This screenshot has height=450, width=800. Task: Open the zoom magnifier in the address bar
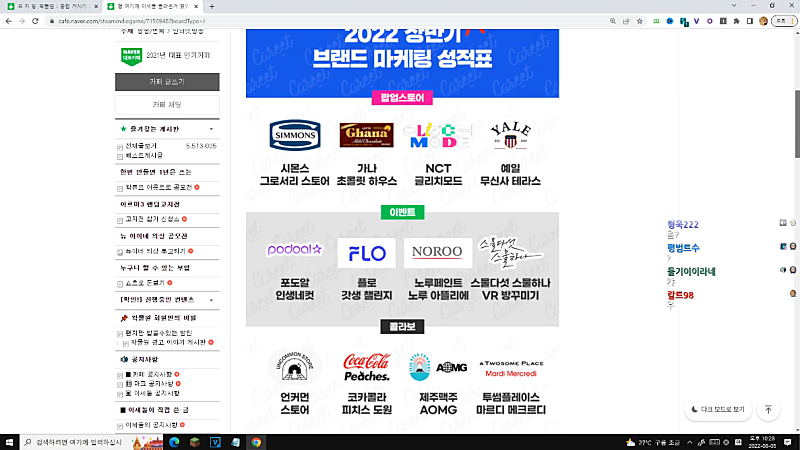click(x=613, y=21)
